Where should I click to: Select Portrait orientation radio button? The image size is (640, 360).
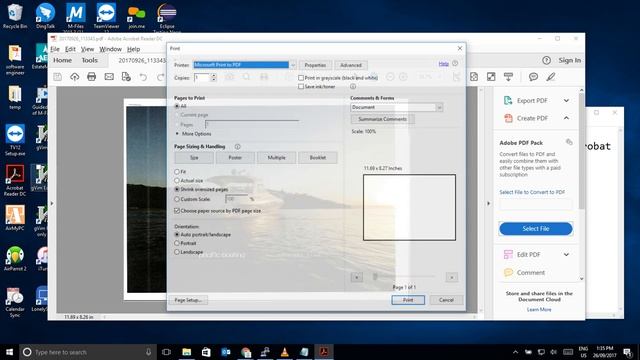coord(177,243)
